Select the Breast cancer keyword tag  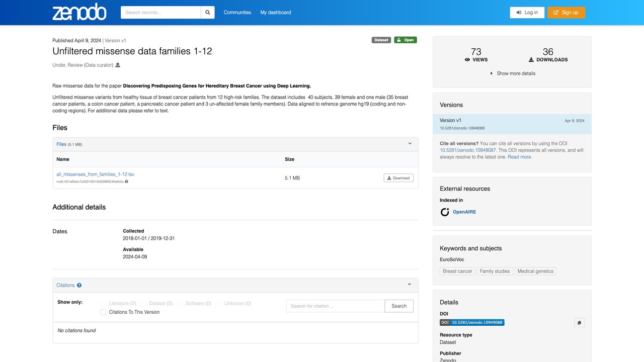coord(457,271)
